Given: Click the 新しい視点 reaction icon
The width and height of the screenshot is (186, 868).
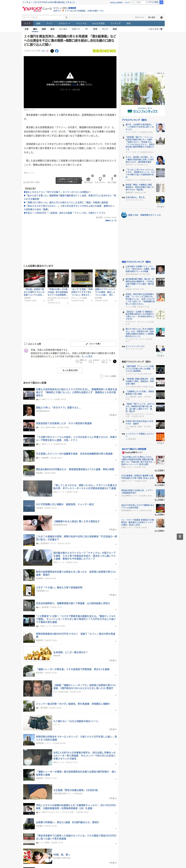Looking at the screenshot, I should [x=112, y=179].
